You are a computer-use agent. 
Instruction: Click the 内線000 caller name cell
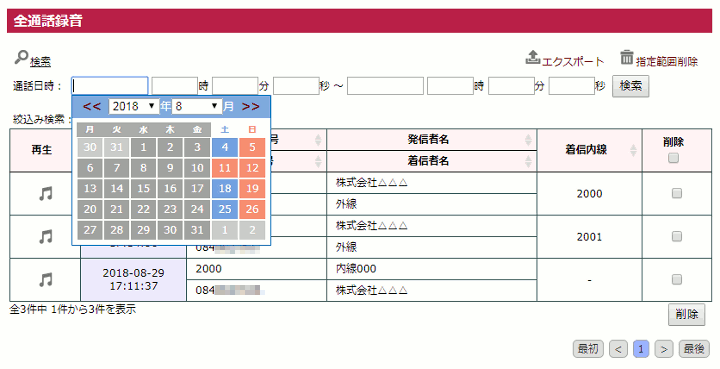(432, 269)
